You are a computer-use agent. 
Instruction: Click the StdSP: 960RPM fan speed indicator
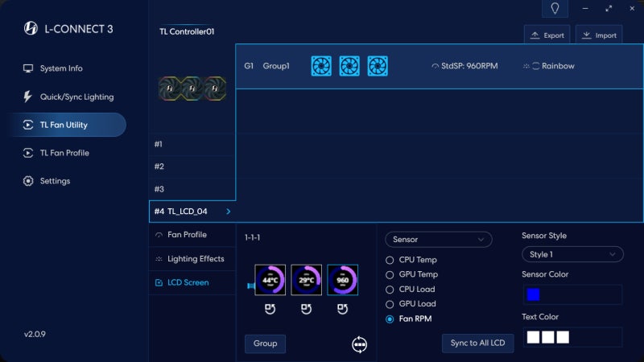click(x=464, y=66)
